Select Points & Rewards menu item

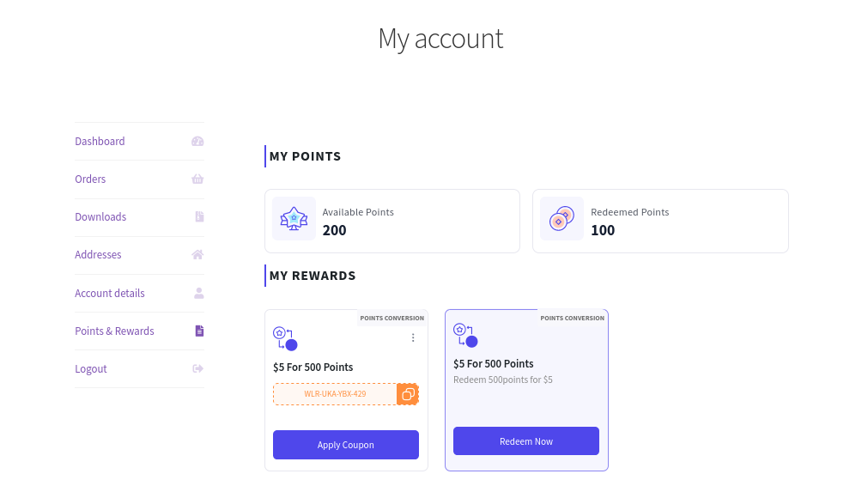(114, 331)
